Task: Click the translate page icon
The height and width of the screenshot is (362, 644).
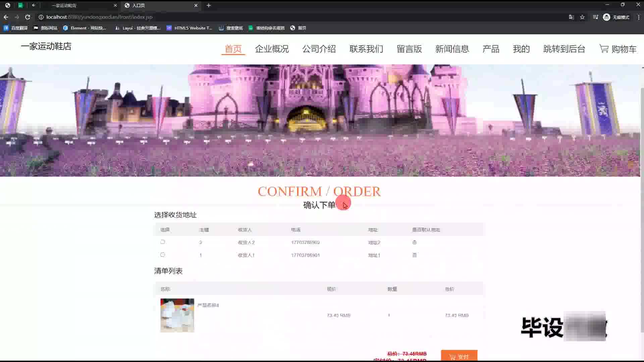Action: coord(571,17)
